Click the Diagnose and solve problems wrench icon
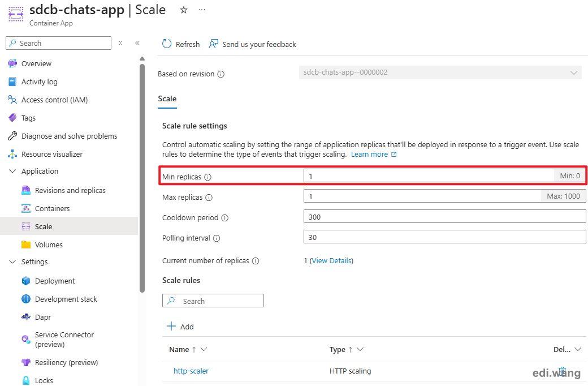Image resolution: width=588 pixels, height=386 pixels. click(12, 136)
